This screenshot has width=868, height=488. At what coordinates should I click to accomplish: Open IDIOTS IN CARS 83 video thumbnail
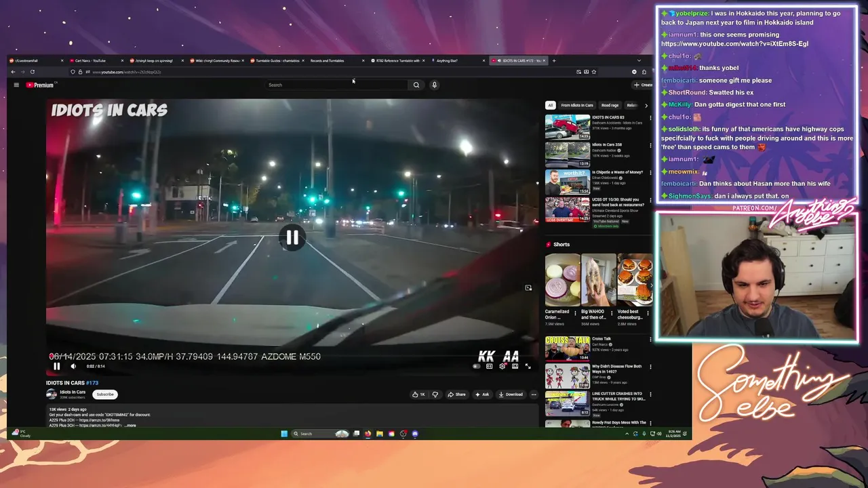(568, 127)
